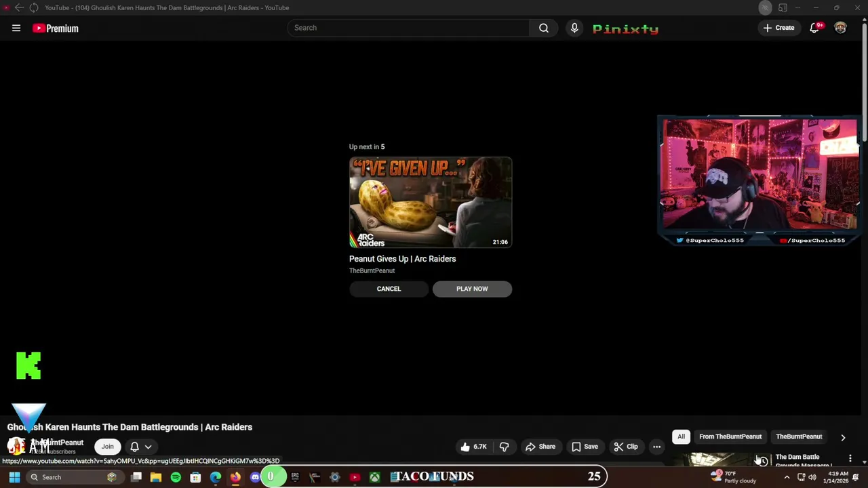Open Dam Battle Grounds Massacre video
Image resolution: width=868 pixels, height=488 pixels.
[x=804, y=461]
